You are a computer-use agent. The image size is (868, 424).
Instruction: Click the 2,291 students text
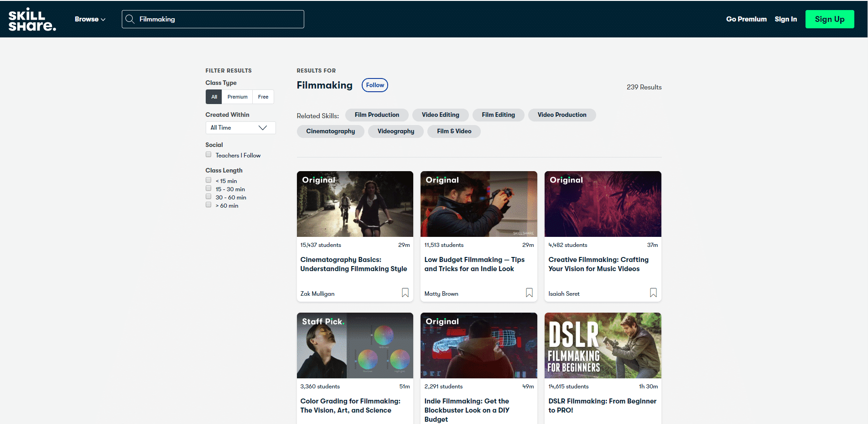pos(443,387)
